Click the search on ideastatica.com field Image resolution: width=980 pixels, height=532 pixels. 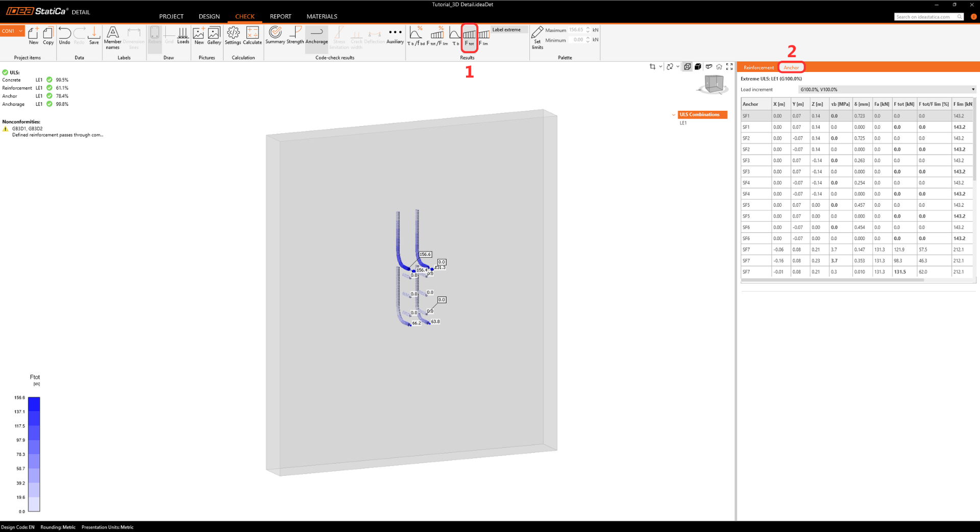point(925,17)
